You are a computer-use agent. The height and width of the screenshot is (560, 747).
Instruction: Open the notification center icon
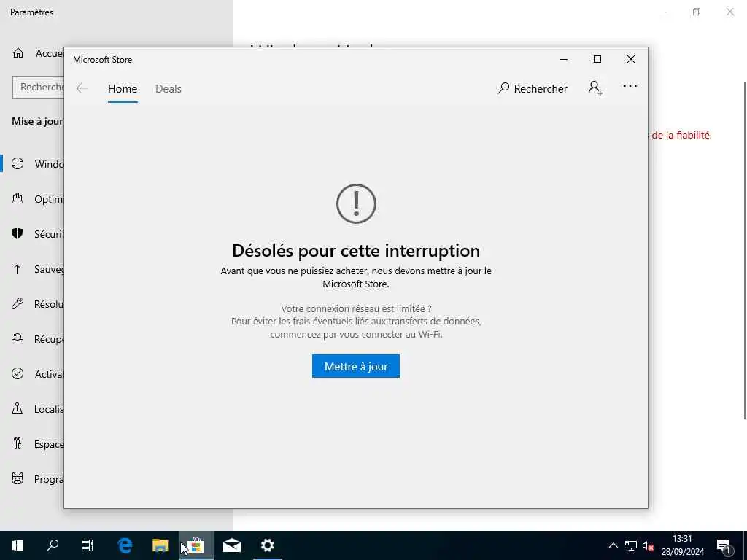tap(723, 545)
